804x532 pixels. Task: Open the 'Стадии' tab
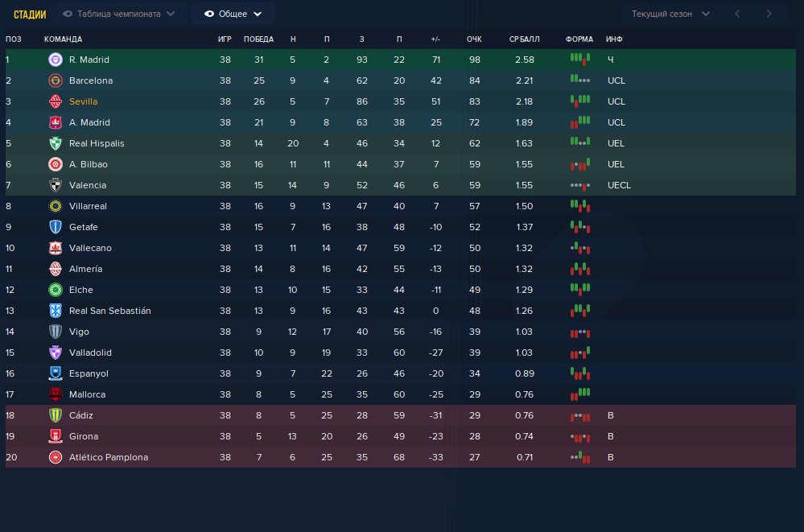30,14
